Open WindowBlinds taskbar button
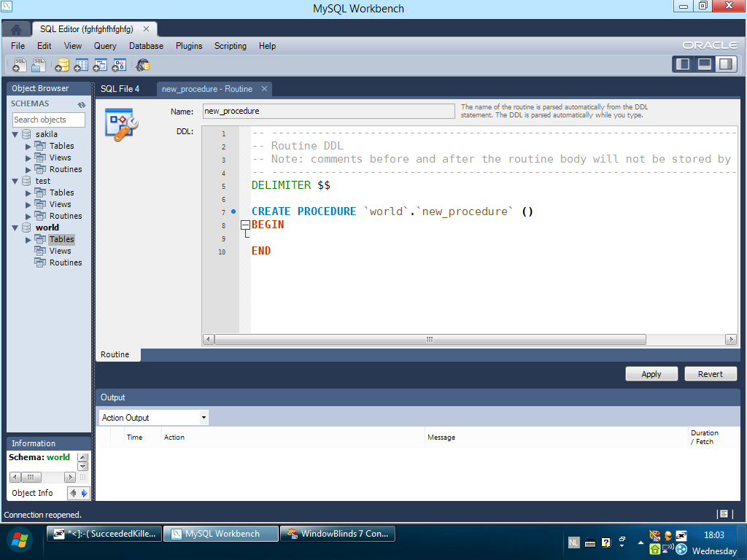747x560 pixels. pos(338,534)
